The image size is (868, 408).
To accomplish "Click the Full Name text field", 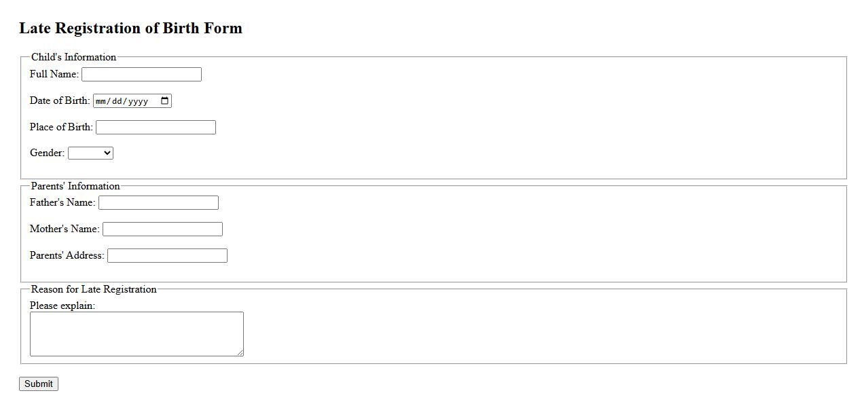I will pyautogui.click(x=141, y=75).
